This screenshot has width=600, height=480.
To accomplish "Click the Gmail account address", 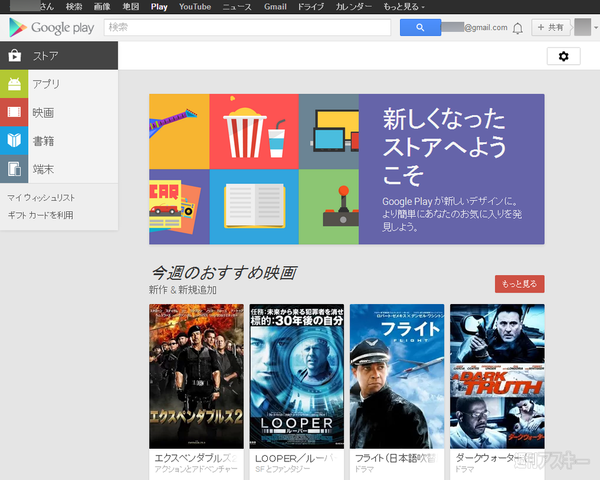I will 474,28.
